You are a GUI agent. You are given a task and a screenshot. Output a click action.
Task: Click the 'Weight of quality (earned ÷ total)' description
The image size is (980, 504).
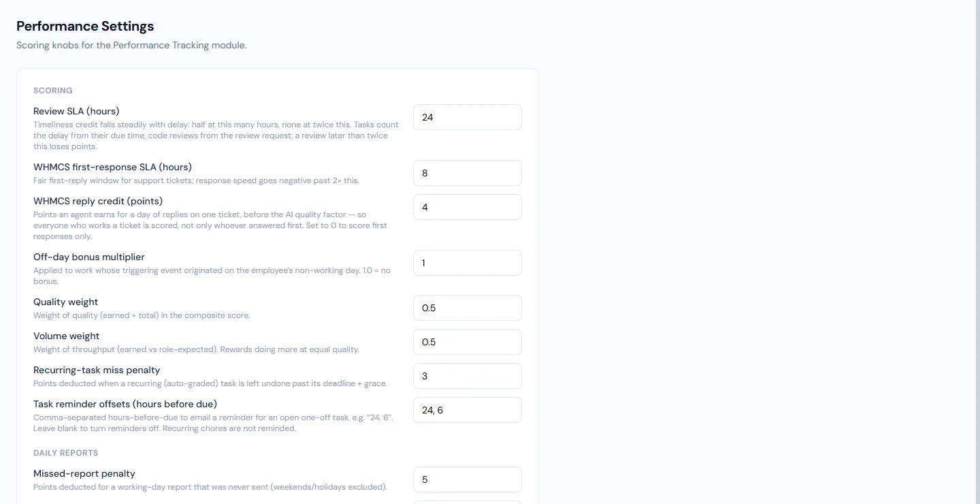tap(142, 315)
